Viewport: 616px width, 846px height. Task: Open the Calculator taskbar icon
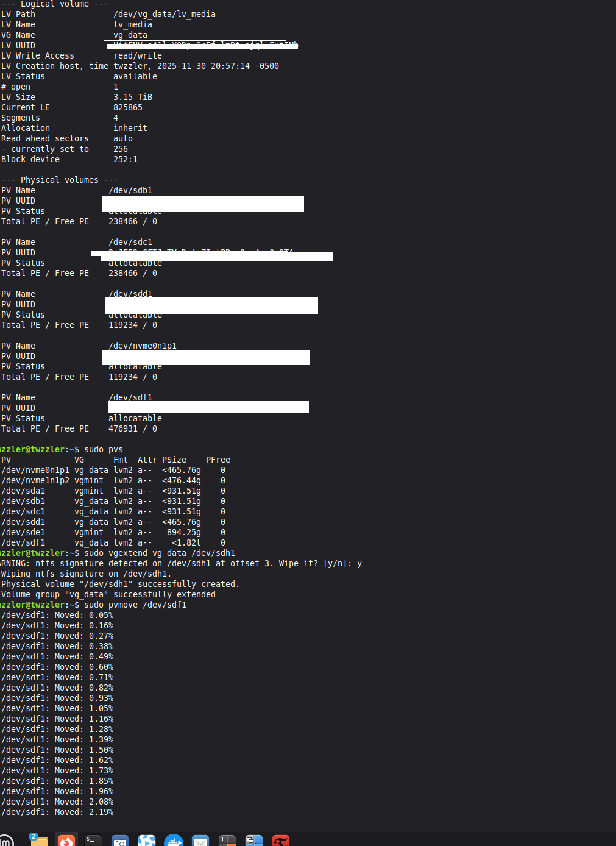pyautogui.click(x=227, y=841)
